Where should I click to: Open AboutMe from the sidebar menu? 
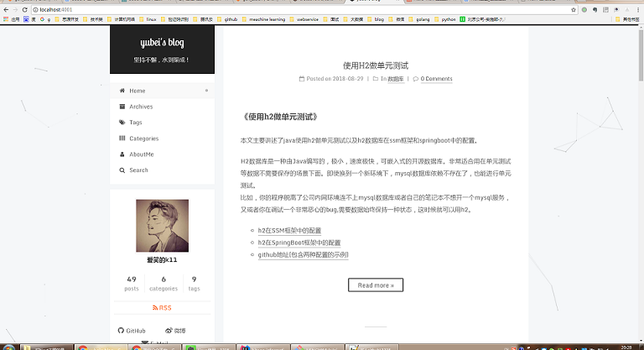(x=162, y=154)
